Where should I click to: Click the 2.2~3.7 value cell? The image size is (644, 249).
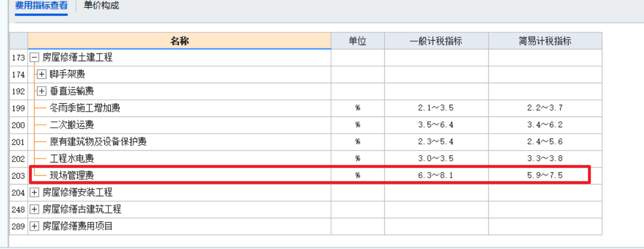click(x=545, y=108)
